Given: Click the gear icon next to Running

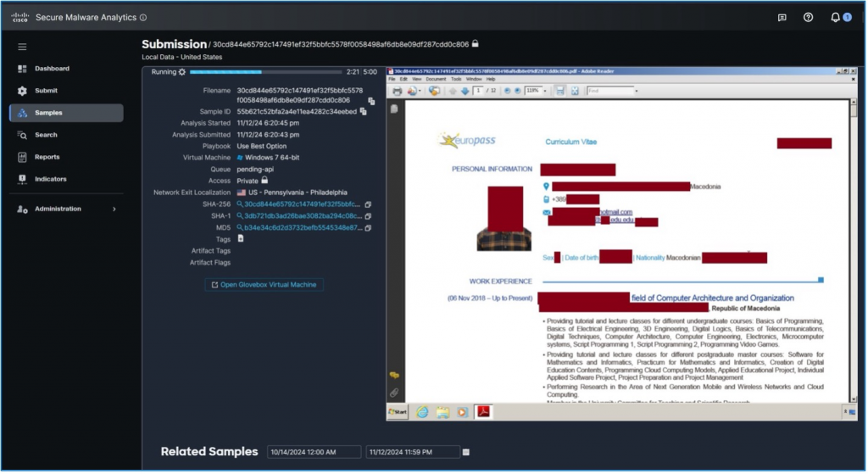Looking at the screenshot, I should [181, 72].
